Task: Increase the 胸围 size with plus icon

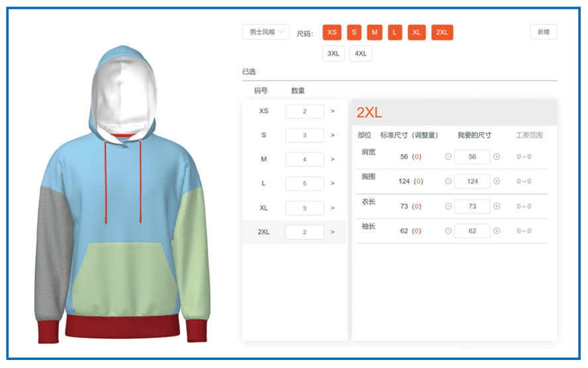Action: pos(497,181)
